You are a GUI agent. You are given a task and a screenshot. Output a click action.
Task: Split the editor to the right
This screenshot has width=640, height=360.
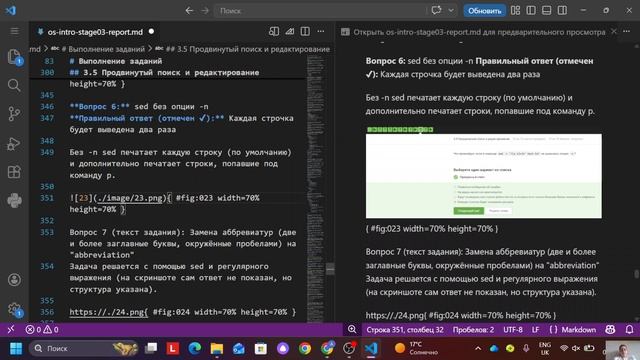pos(305,31)
